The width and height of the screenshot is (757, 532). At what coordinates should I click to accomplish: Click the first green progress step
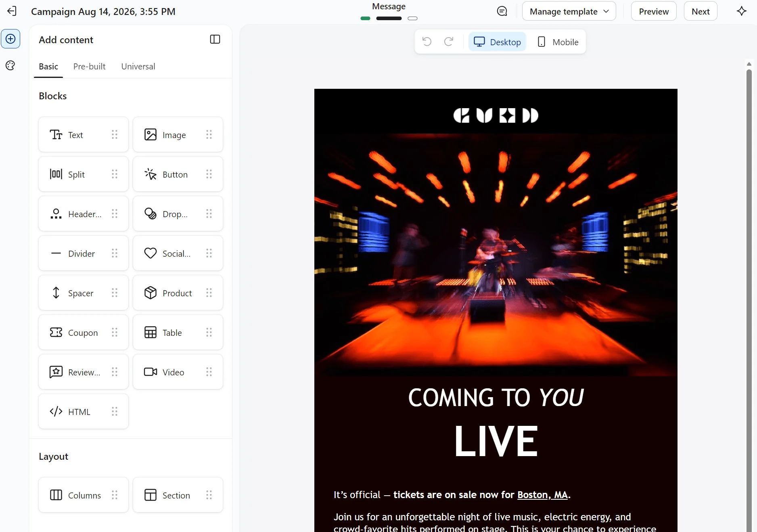[365, 18]
